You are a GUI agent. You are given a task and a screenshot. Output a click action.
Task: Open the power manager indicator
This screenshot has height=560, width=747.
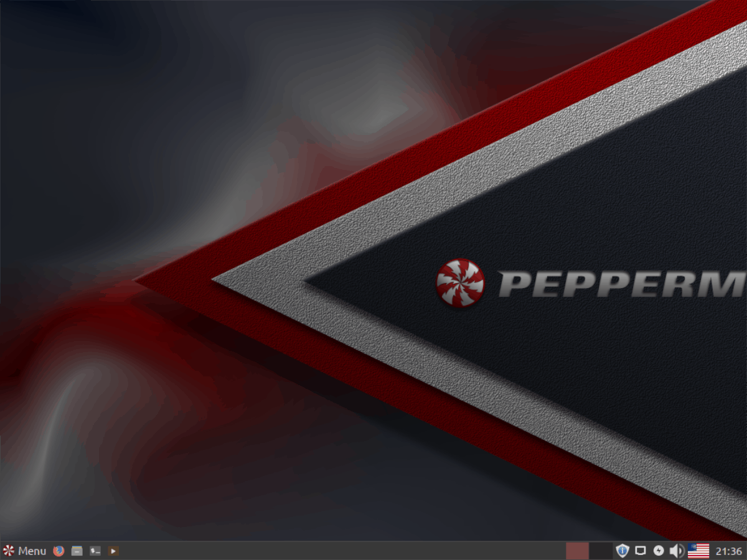658,551
